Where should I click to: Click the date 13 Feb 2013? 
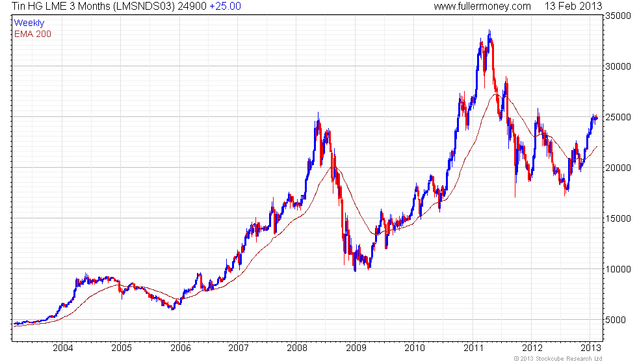(x=573, y=6)
